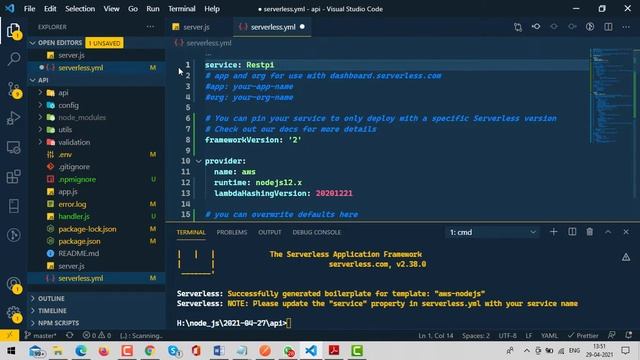Viewport: 640px width, 360px height.
Task: Click the sync changes icon in status bar
Action: (x=70, y=336)
